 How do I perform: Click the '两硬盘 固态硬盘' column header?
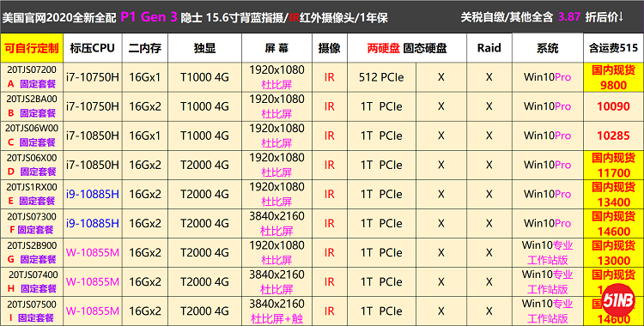[407, 48]
